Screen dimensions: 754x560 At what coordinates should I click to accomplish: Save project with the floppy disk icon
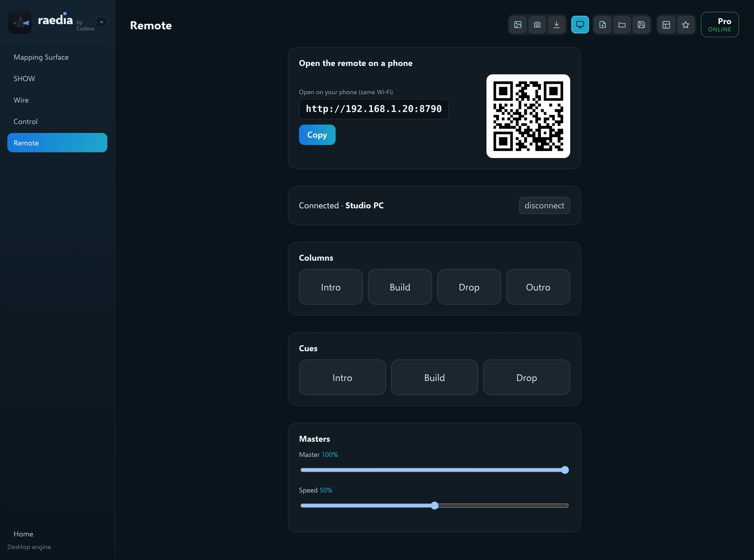[641, 24]
